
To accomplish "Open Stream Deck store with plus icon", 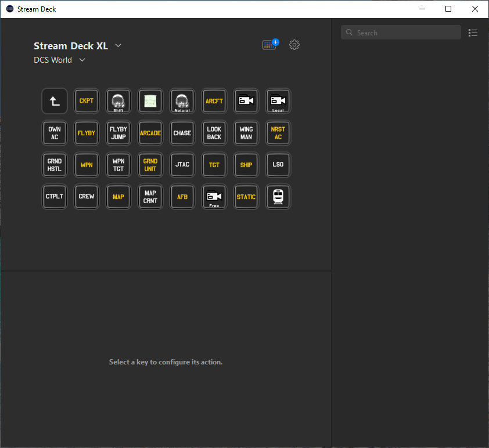I will [x=270, y=45].
